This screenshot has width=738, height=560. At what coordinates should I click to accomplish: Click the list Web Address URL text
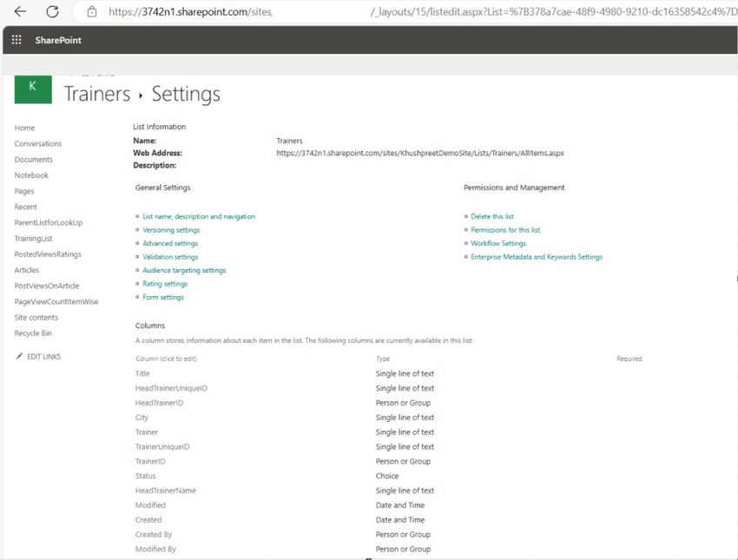(x=420, y=153)
